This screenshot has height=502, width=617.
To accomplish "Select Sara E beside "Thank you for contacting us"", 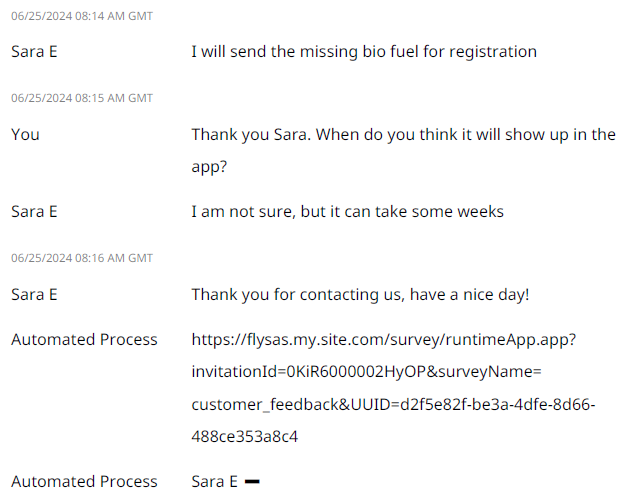I will point(34,294).
